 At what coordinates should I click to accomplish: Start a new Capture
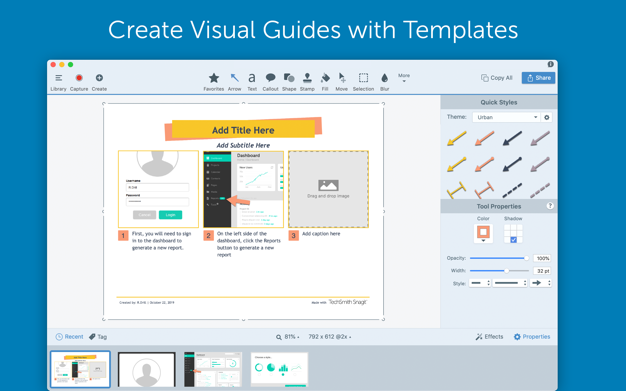pos(79,82)
